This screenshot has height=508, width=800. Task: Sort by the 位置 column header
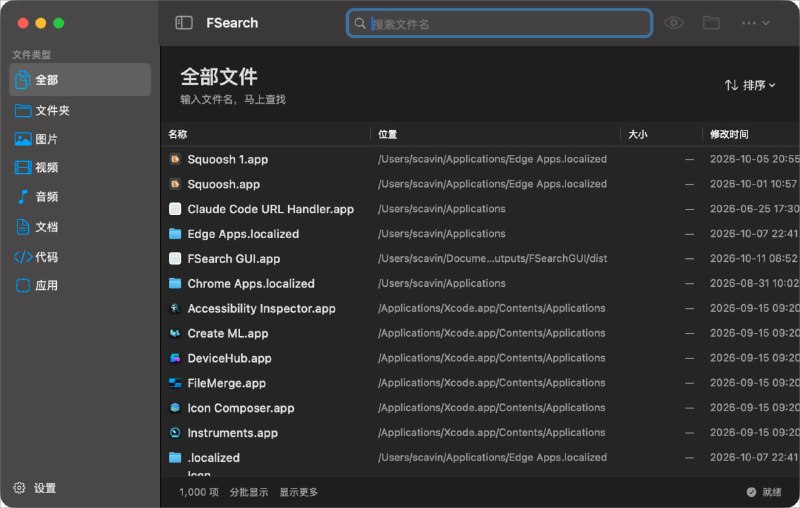click(387, 134)
